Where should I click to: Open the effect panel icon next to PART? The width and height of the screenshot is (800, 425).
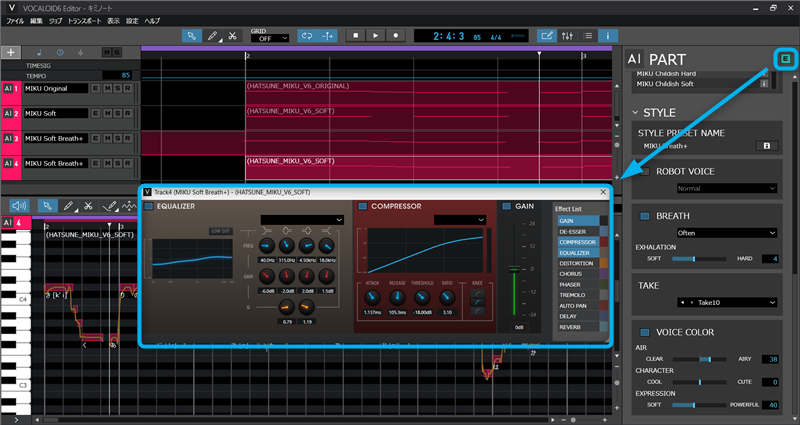pyautogui.click(x=785, y=59)
